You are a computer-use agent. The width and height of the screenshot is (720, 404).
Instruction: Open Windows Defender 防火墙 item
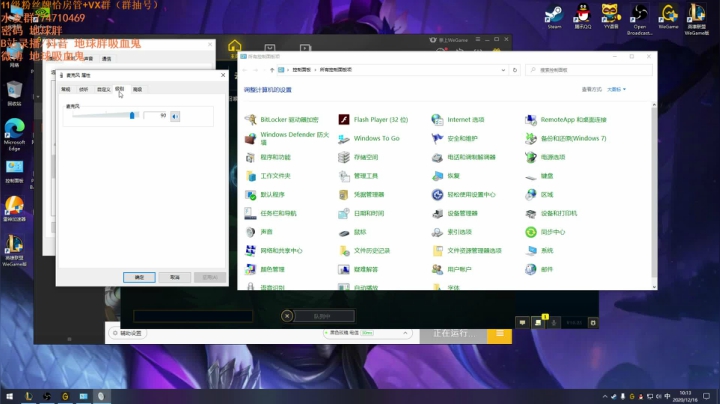click(287, 138)
